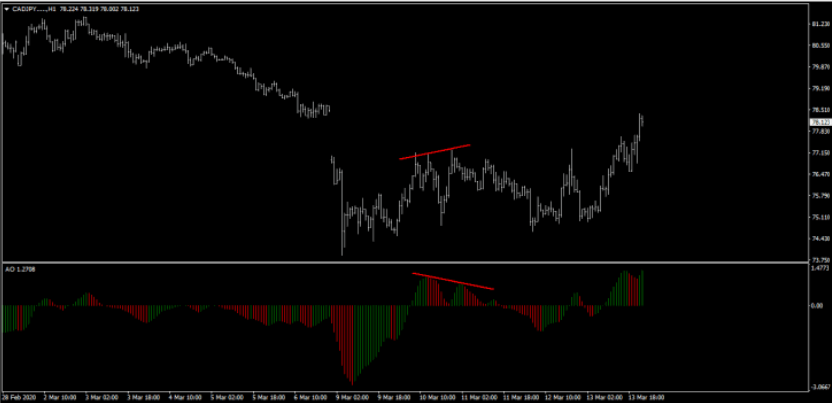
Task: Click the 0.00 level on AO scale
Action: (x=816, y=306)
